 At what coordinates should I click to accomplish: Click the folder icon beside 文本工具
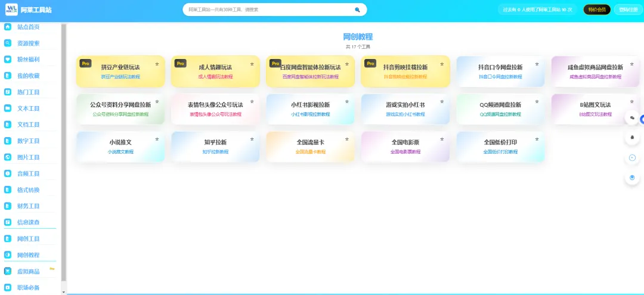pyautogui.click(x=7, y=108)
